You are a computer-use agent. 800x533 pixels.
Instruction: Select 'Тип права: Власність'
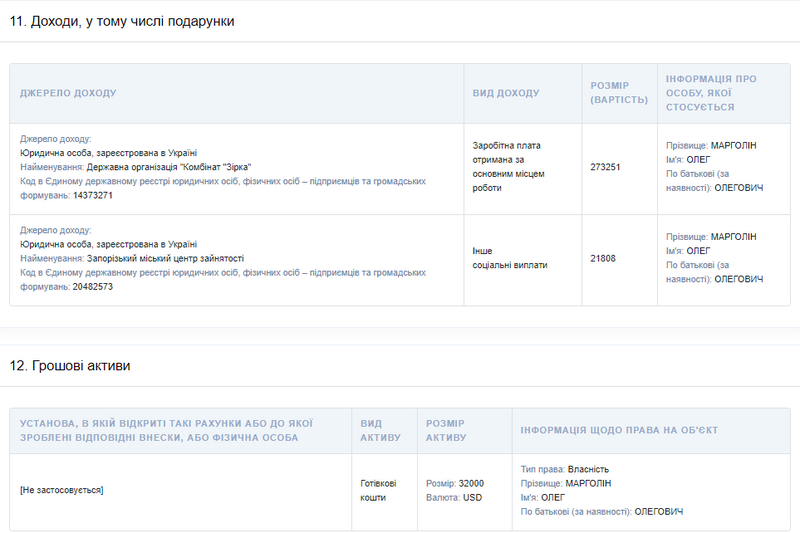[x=565, y=469]
